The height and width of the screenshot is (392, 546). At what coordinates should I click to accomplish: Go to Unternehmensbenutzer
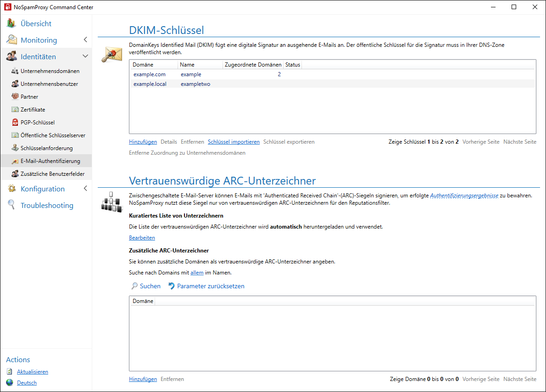[x=49, y=84]
